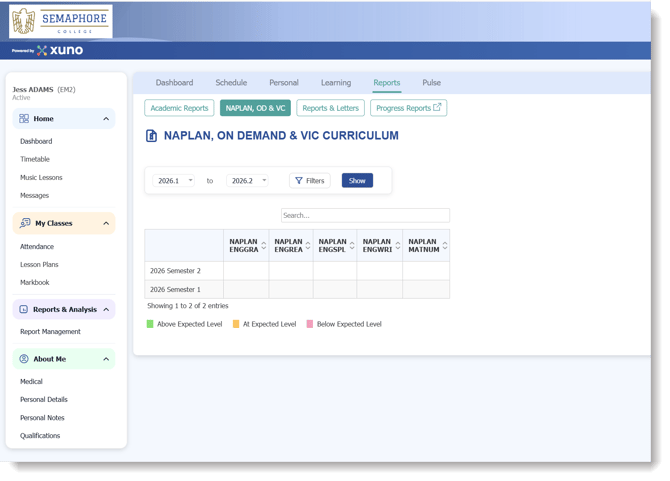Select the NAPLAN, OD & VC button

click(255, 108)
